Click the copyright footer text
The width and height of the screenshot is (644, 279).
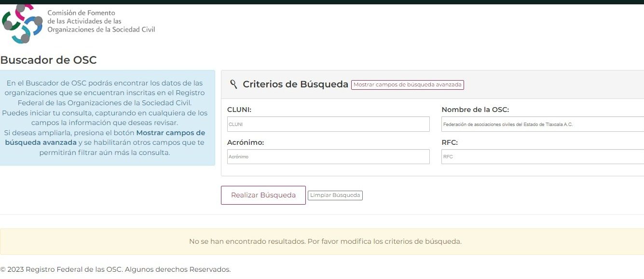coord(115,269)
